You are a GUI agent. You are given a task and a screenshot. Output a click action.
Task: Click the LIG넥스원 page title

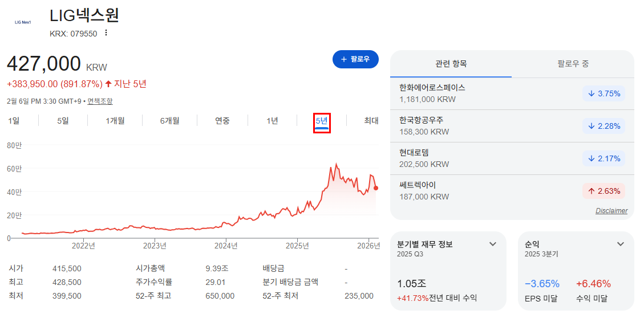(84, 15)
